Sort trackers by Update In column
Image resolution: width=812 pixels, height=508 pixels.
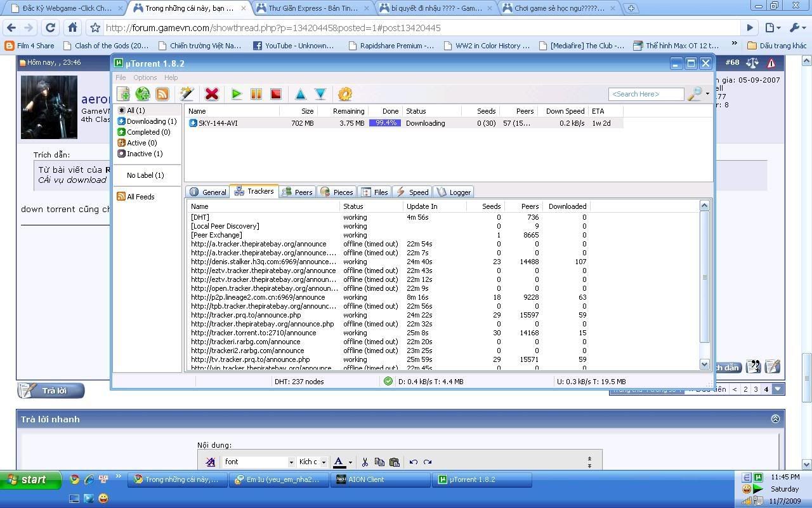(434, 206)
